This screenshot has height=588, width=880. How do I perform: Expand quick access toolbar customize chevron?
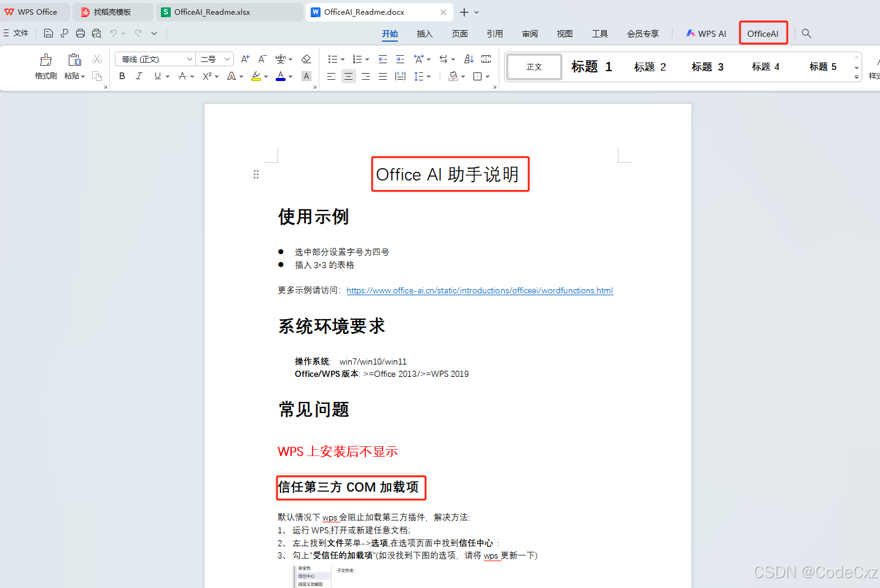(x=154, y=33)
